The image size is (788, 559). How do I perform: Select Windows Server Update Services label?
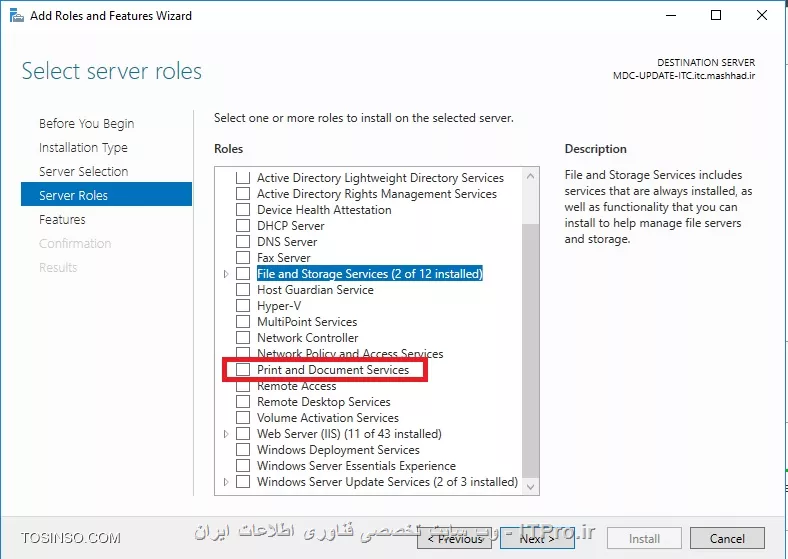click(x=387, y=482)
